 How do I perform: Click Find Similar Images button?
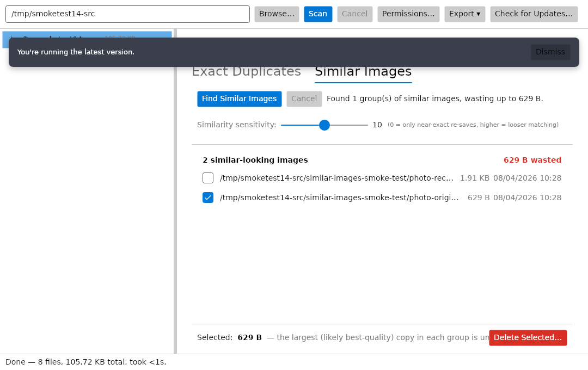coord(239,98)
